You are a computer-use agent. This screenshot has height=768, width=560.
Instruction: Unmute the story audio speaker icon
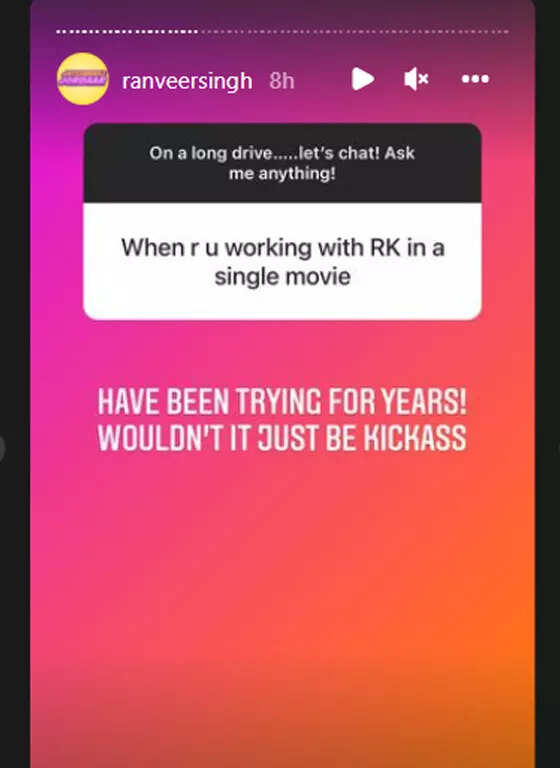click(416, 79)
